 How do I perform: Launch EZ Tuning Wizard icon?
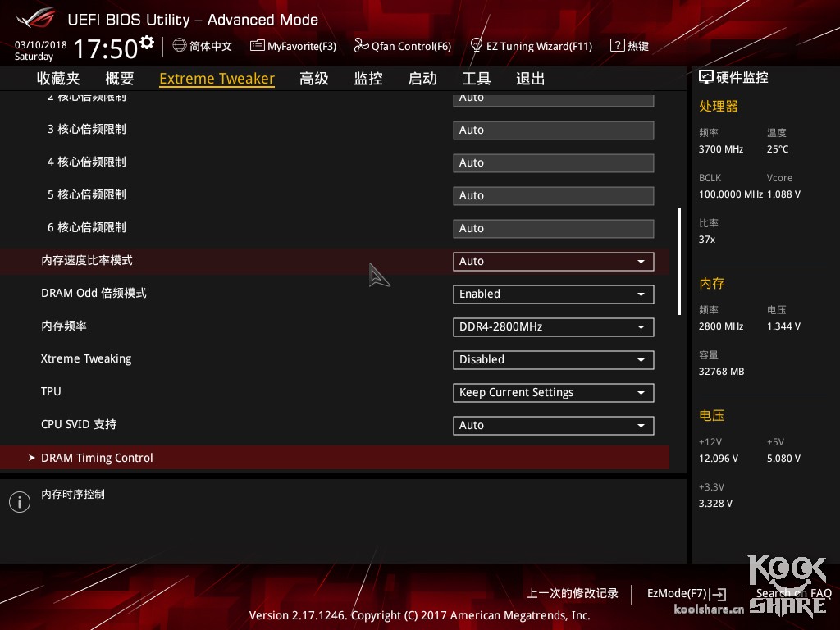(477, 46)
